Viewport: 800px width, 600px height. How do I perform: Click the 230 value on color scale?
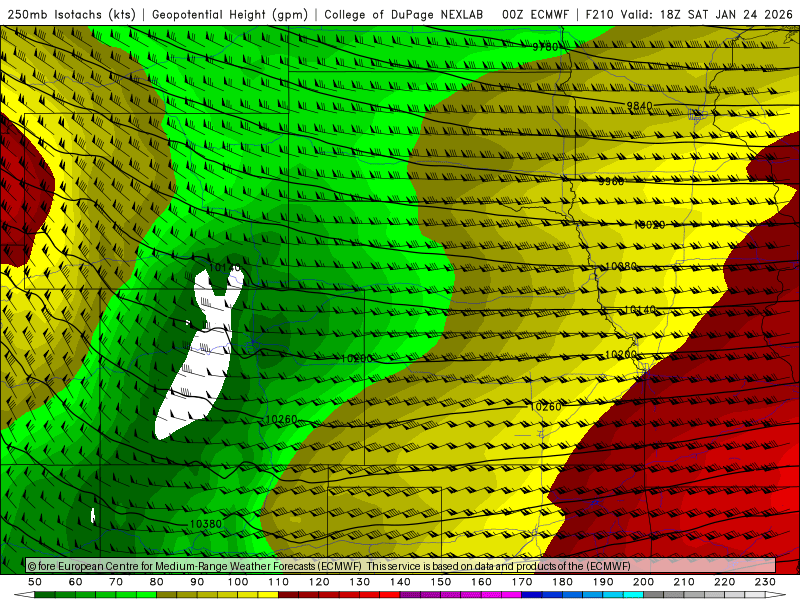(x=765, y=582)
